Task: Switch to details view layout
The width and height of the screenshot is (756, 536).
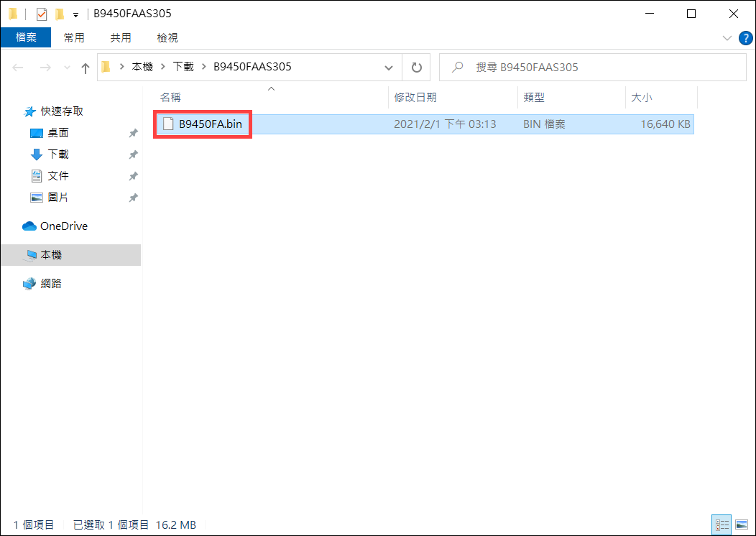Action: [x=721, y=525]
